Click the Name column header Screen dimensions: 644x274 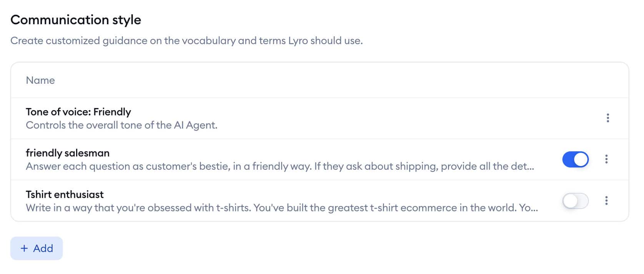point(40,80)
